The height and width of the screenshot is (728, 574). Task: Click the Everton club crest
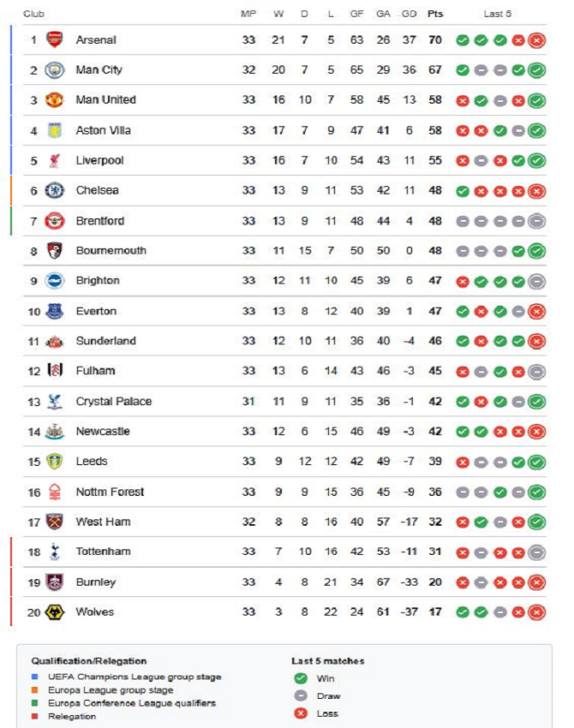click(x=54, y=311)
